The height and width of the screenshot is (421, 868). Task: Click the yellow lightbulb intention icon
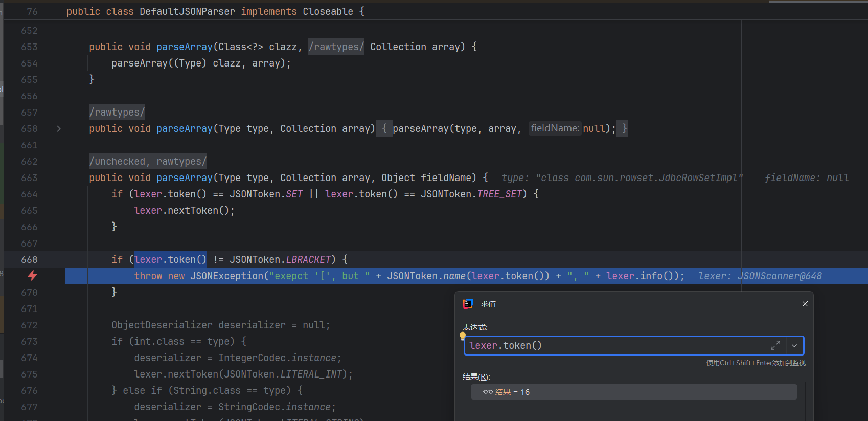coord(463,336)
